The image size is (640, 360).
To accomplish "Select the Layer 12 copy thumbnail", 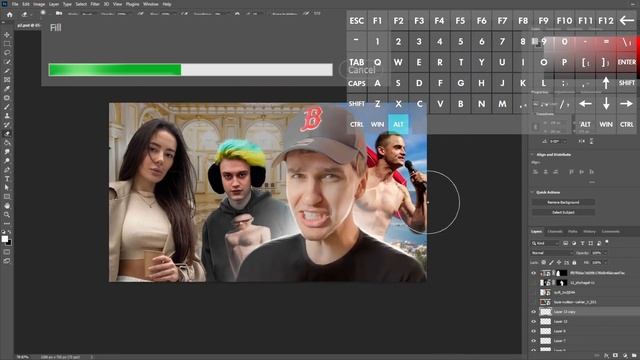I will click(x=546, y=312).
